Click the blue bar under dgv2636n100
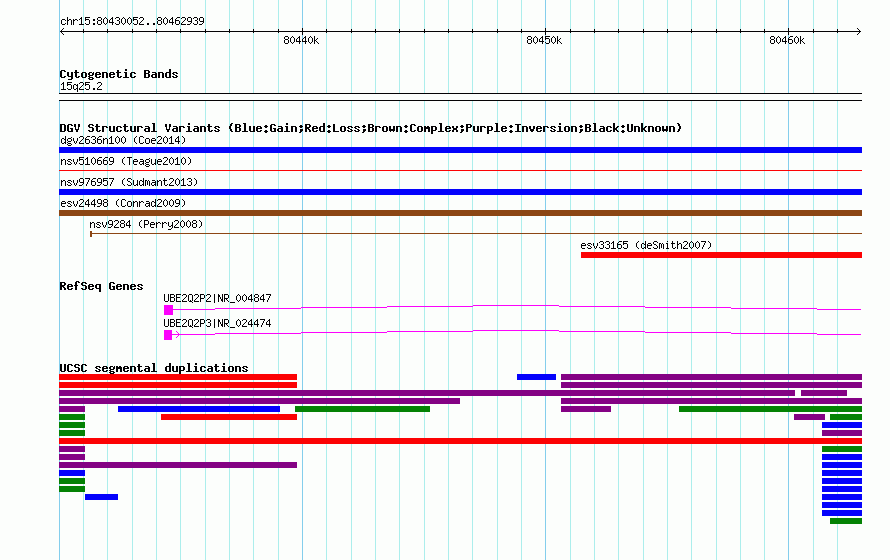The height and width of the screenshot is (560, 890). click(x=460, y=150)
